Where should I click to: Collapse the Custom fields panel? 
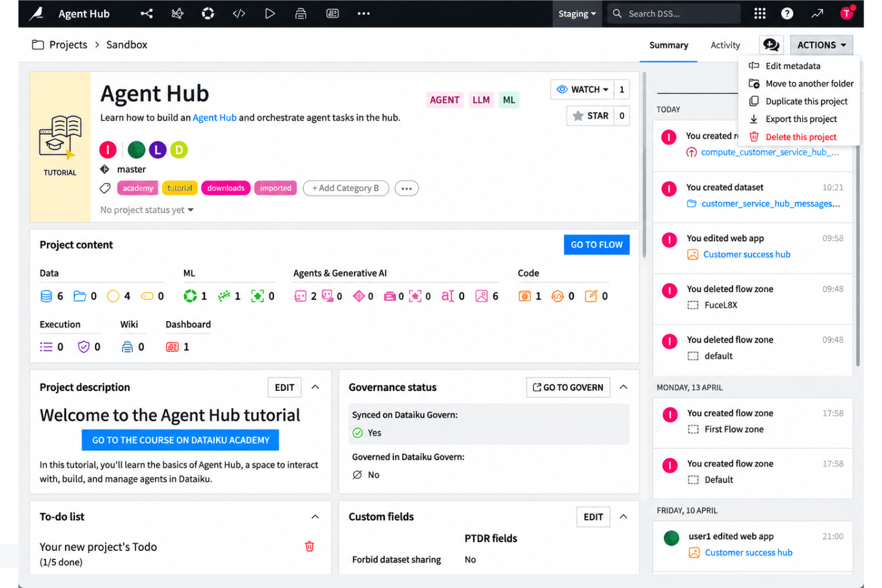pos(623,517)
